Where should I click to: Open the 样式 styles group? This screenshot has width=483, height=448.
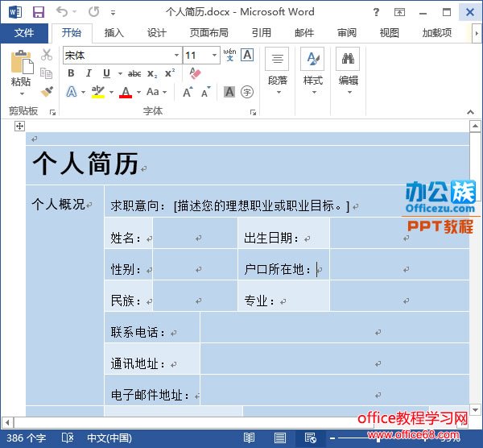point(313,72)
